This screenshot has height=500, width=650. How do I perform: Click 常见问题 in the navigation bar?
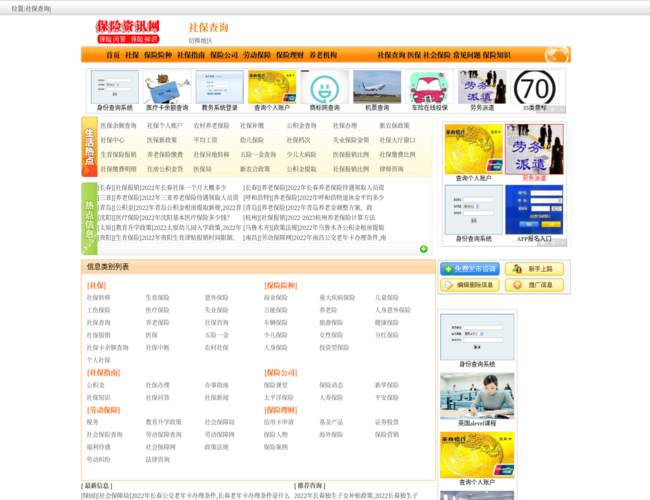click(467, 55)
